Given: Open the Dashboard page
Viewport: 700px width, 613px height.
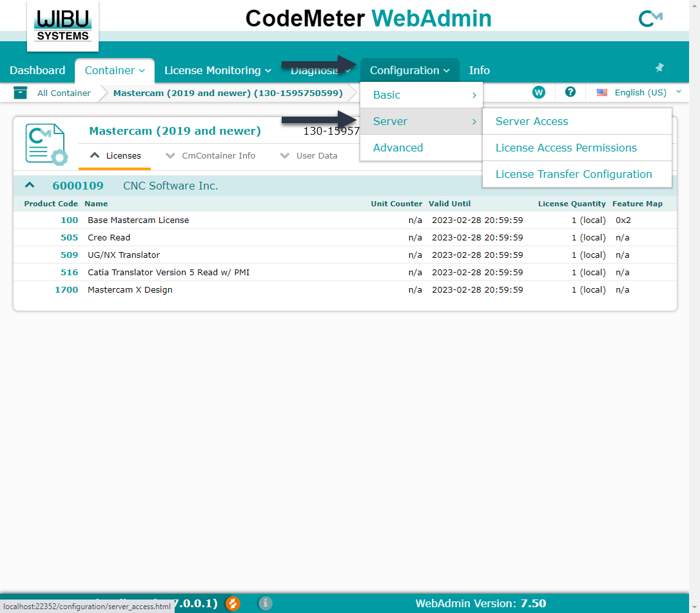Looking at the screenshot, I should tap(37, 70).
